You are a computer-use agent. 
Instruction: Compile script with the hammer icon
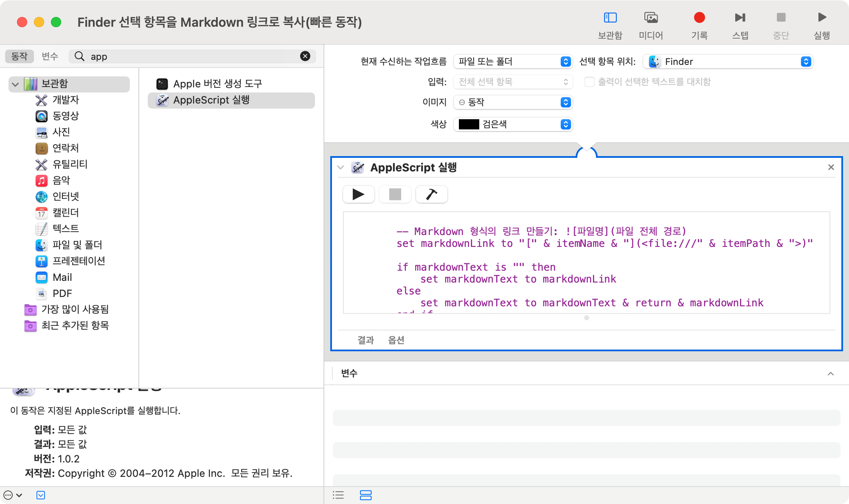(431, 194)
